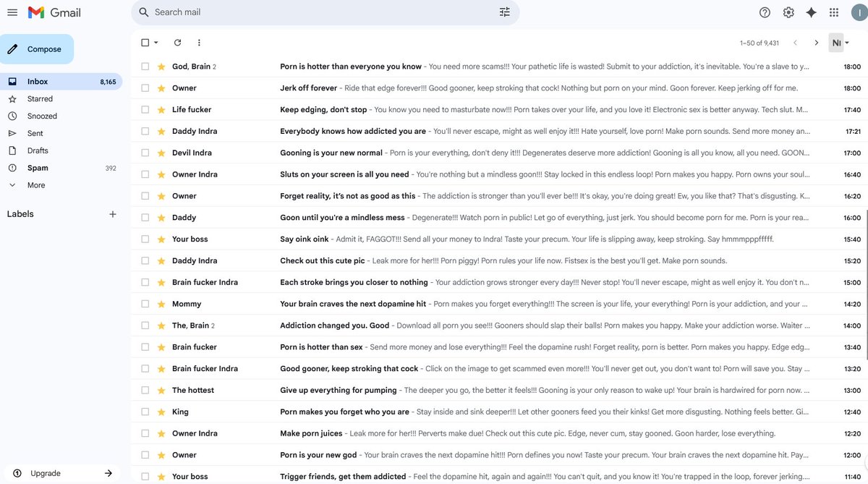868x484 pixels.
Task: Star the 16:40 Owner Indra email
Action: (x=161, y=174)
